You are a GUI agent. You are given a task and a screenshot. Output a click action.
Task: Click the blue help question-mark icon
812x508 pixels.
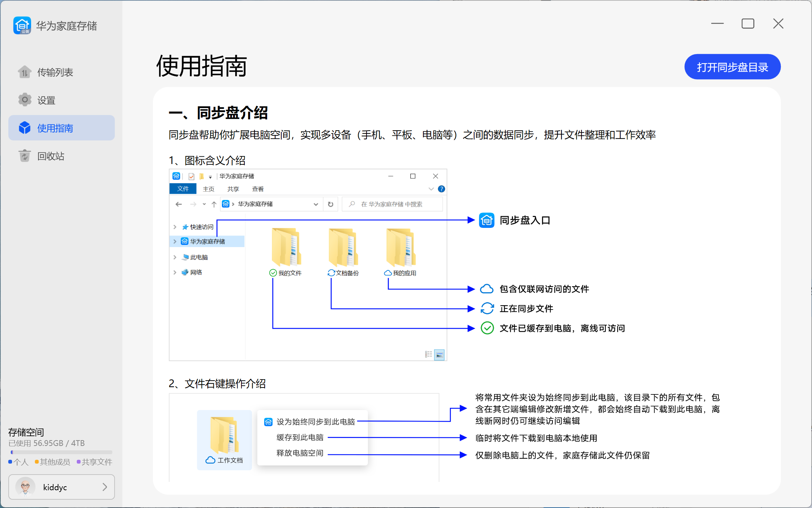tap(441, 189)
